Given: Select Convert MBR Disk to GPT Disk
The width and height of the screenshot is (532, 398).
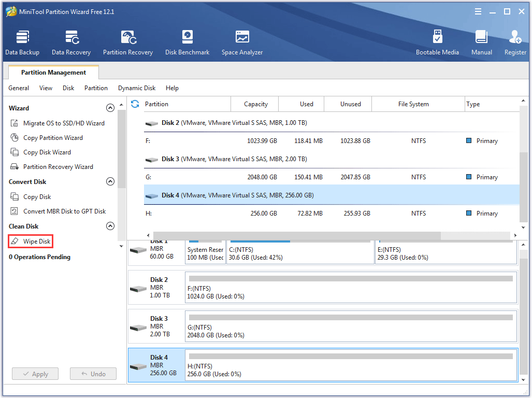Looking at the screenshot, I should coord(58,211).
